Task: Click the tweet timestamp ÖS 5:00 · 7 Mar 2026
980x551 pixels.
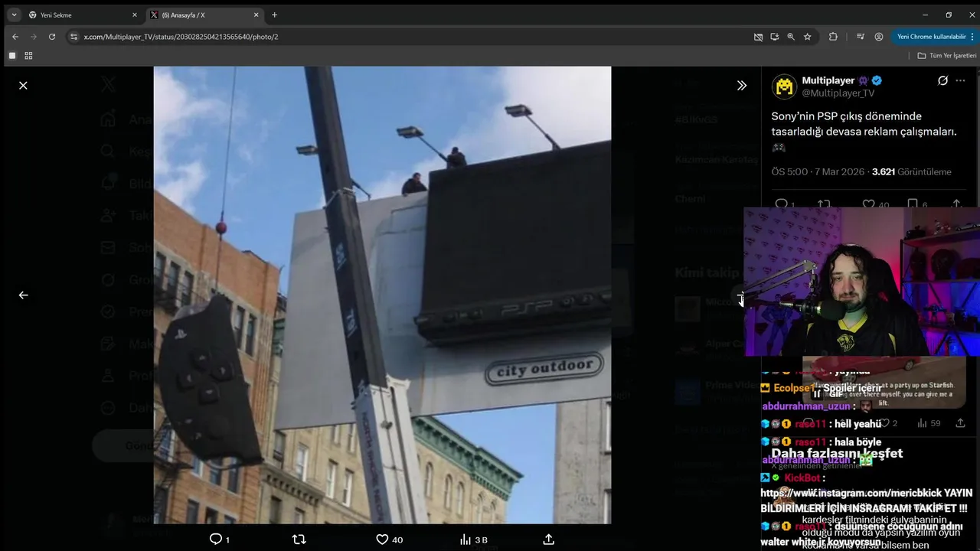Action: tap(818, 172)
